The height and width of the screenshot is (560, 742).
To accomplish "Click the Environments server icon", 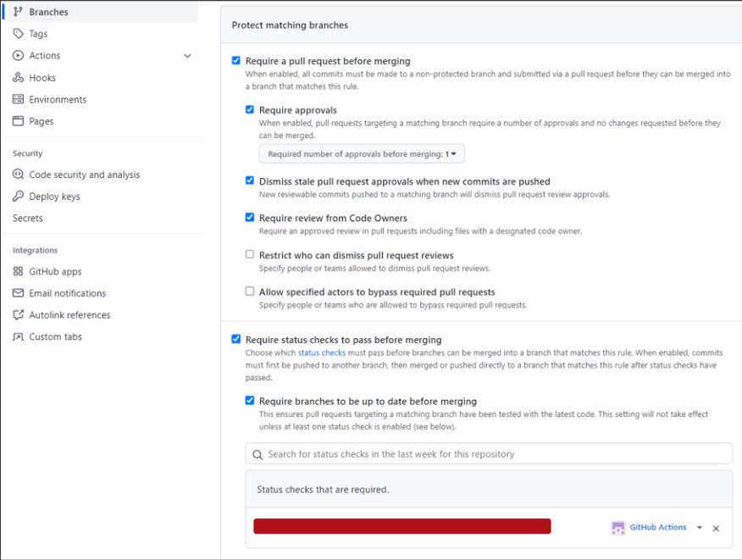I will tap(19, 100).
